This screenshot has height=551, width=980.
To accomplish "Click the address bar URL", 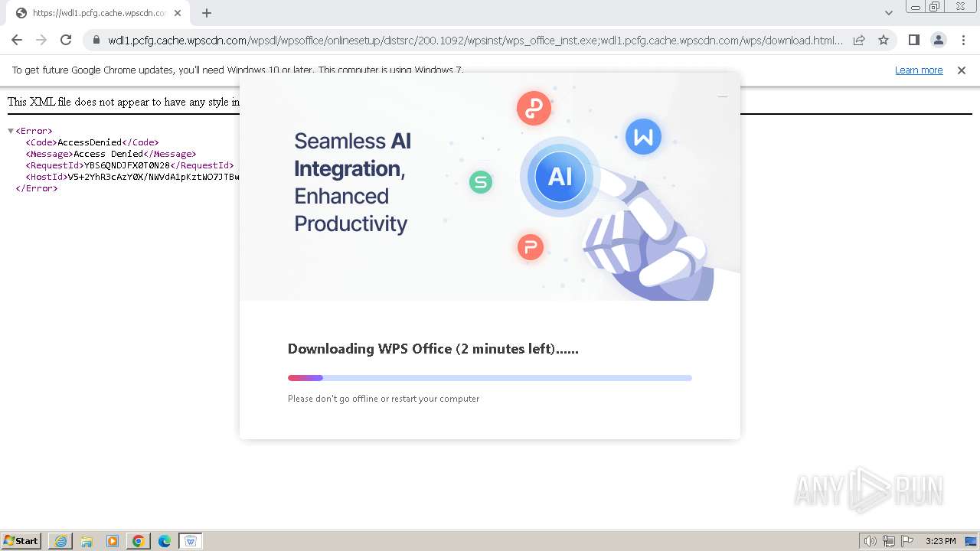I will pos(475,41).
